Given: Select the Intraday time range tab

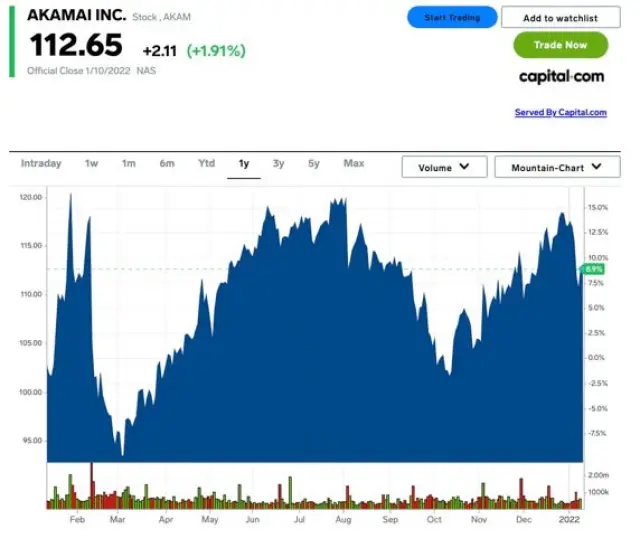Looking at the screenshot, I should [x=41, y=164].
